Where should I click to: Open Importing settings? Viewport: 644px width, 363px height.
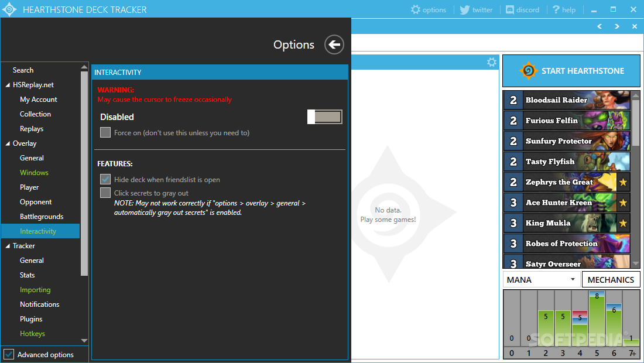[x=35, y=290]
